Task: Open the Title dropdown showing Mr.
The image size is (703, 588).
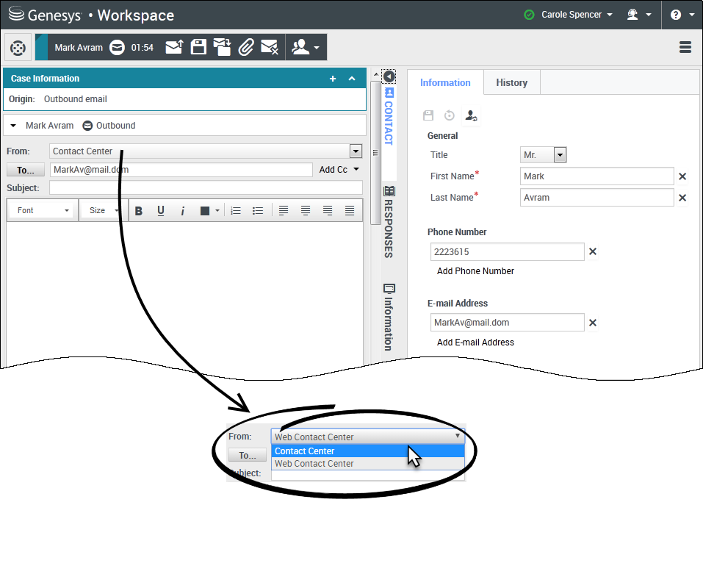Action: pos(544,155)
